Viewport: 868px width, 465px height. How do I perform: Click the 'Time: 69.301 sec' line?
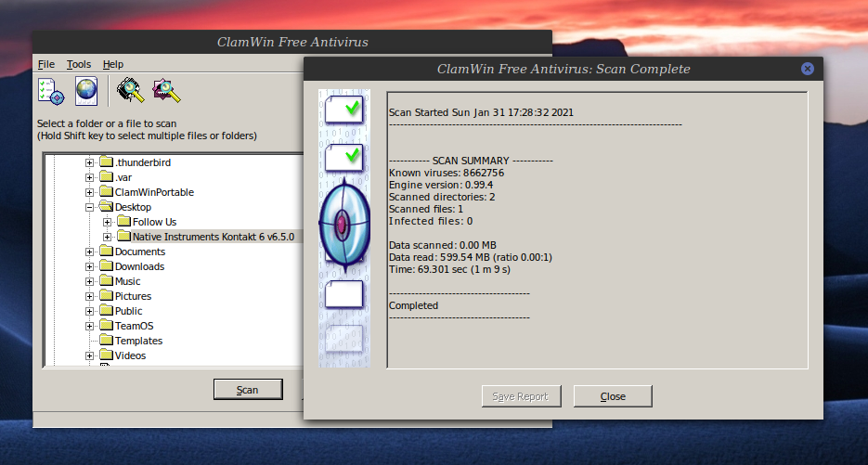[x=449, y=269]
